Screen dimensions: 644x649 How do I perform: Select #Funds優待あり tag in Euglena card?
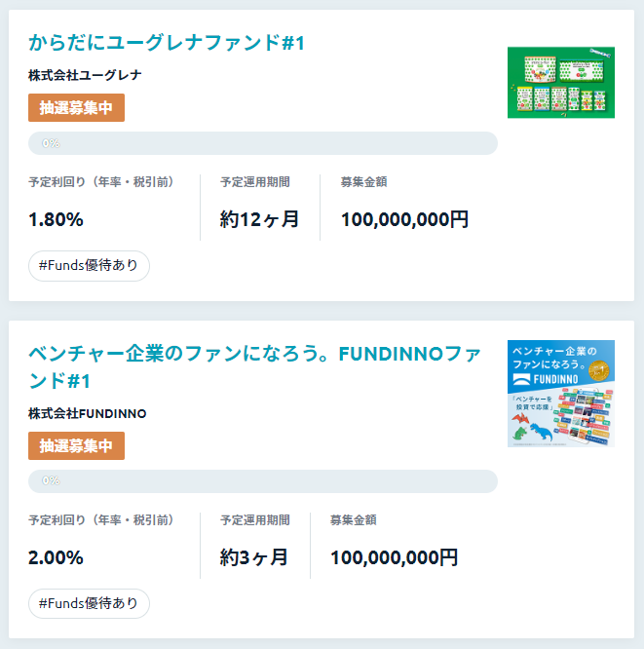coord(89,266)
